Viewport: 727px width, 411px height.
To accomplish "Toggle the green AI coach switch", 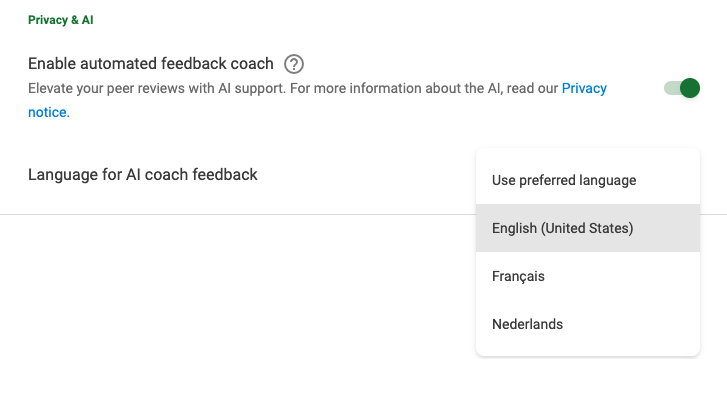I will [682, 88].
